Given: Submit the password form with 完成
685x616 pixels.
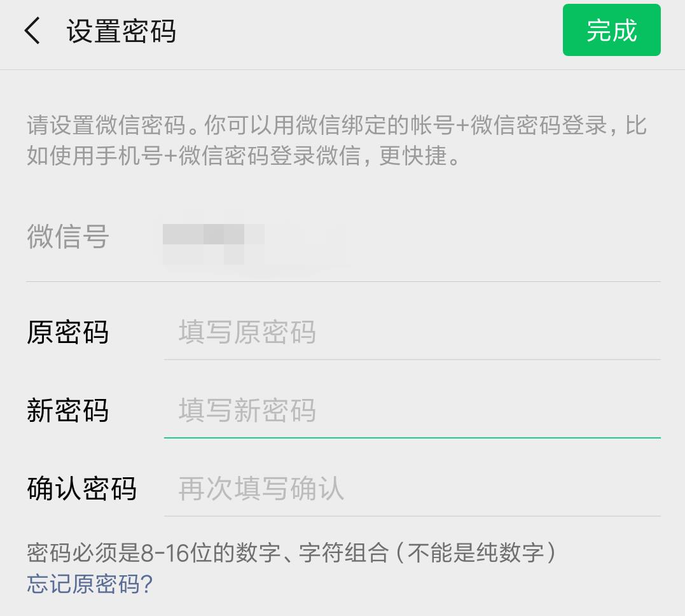Looking at the screenshot, I should coord(611,30).
